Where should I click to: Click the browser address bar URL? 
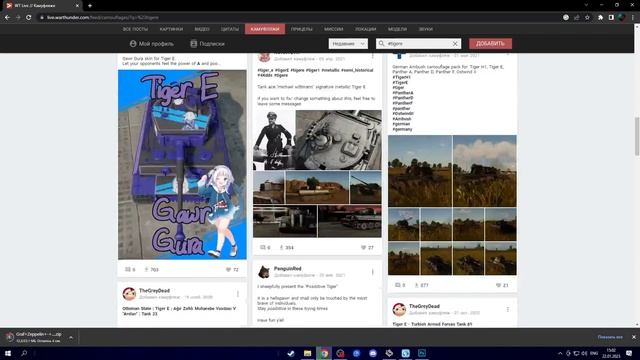click(x=102, y=18)
